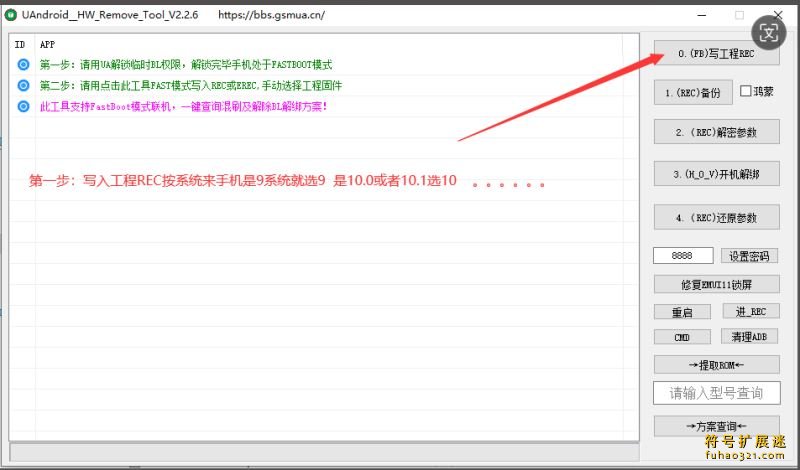This screenshot has height=470, width=800.
Task: Click the 4.(REC)还原参数 button
Action: coord(716,217)
